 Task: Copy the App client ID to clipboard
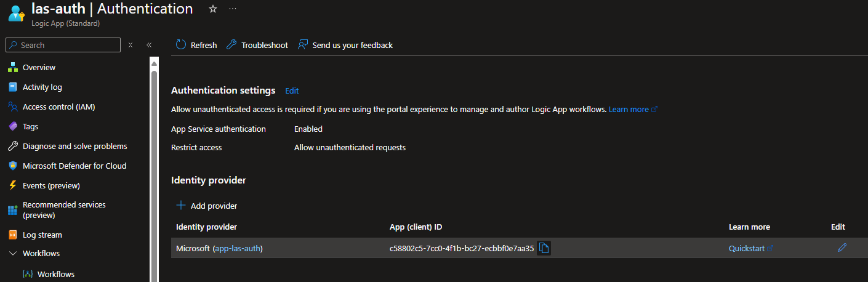tap(544, 248)
